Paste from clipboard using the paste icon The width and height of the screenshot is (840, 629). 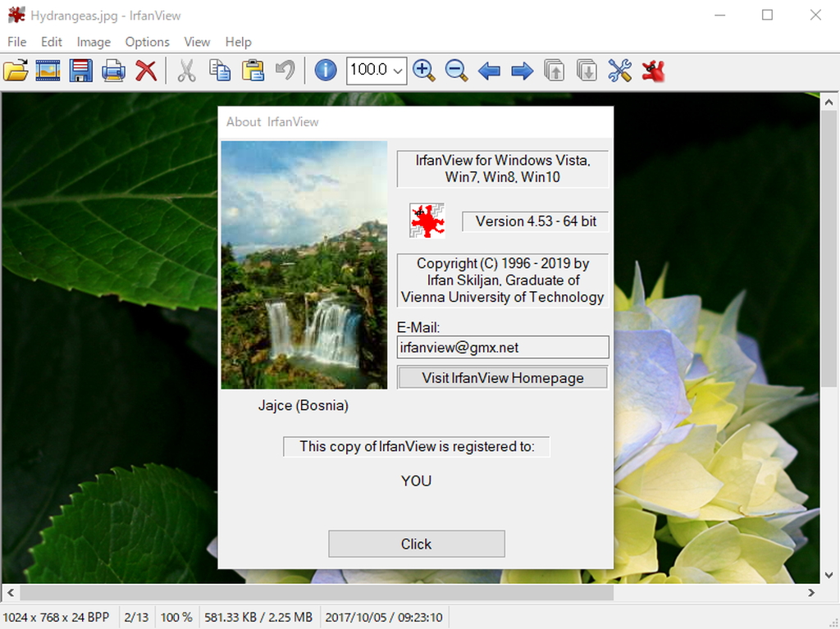click(253, 71)
